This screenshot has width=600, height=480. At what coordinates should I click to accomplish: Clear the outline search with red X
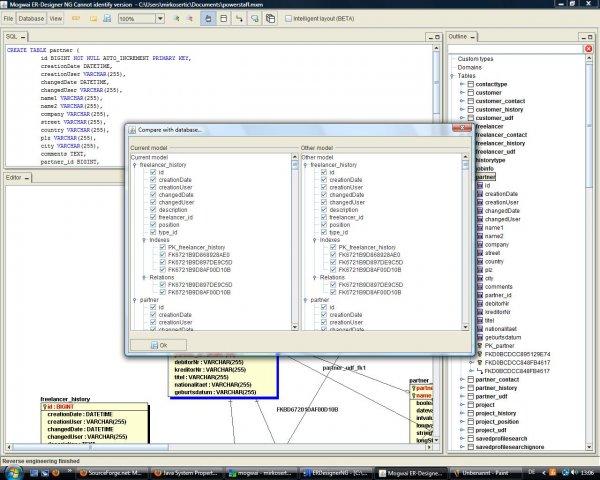click(x=589, y=49)
